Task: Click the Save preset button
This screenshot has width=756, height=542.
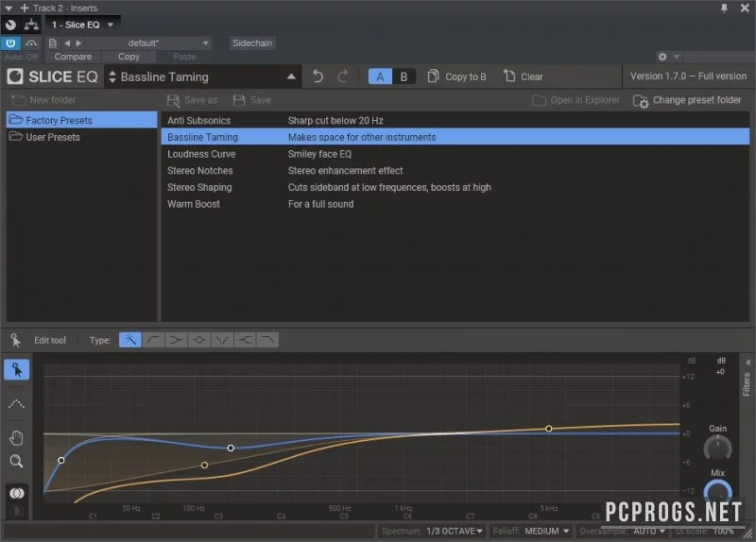Action: pyautogui.click(x=251, y=100)
